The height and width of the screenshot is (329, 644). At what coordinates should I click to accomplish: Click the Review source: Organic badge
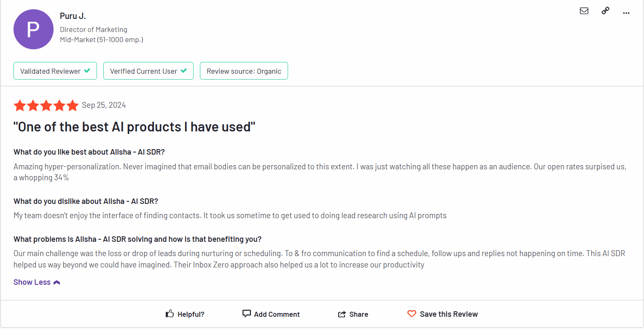point(244,71)
